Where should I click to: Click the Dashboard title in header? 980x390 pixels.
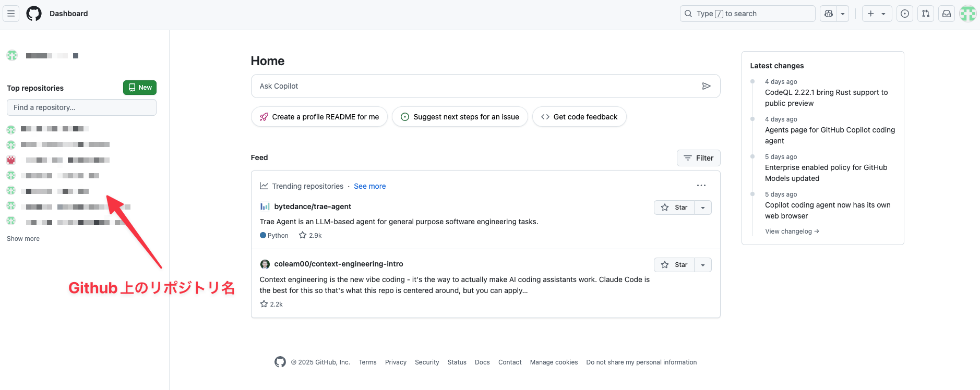(x=69, y=14)
